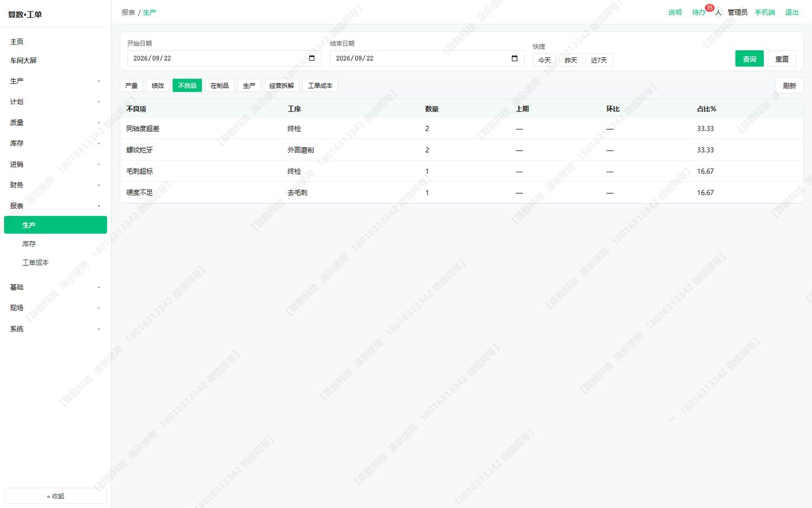Click the 刷新 refresh button

[x=789, y=86]
